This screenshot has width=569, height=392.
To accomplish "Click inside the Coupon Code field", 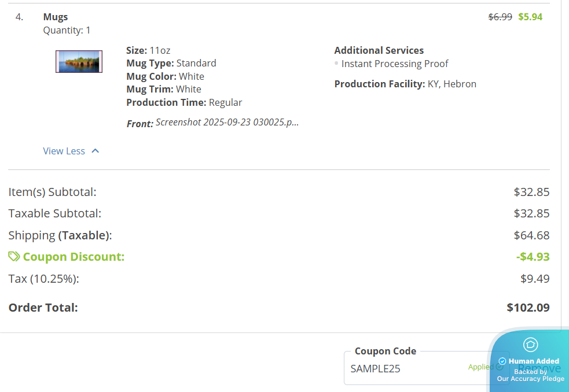I will pos(405,368).
